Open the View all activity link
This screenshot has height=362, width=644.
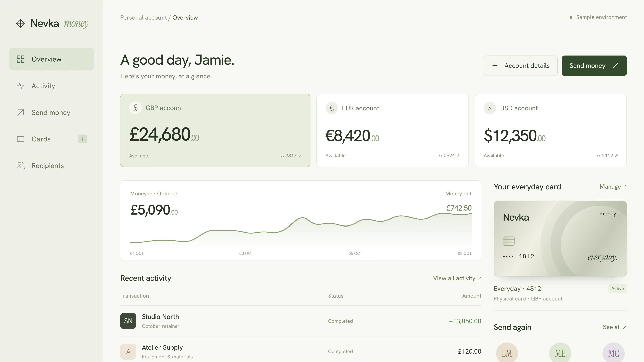pos(457,278)
